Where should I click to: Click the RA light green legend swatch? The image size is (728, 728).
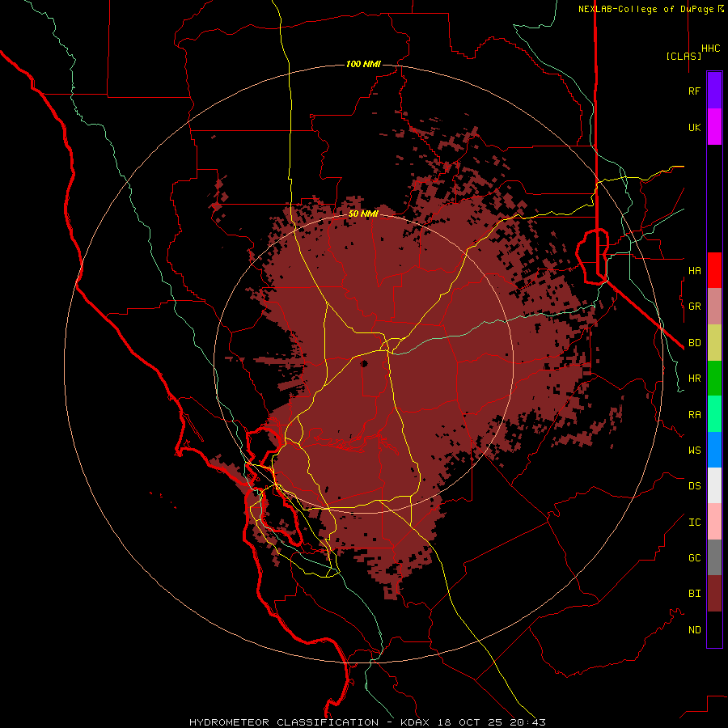point(714,414)
